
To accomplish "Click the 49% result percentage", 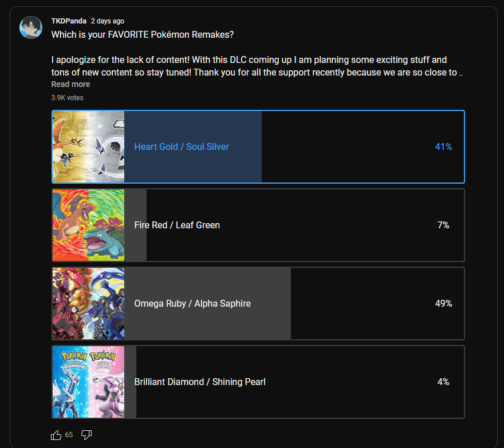I will [x=443, y=303].
